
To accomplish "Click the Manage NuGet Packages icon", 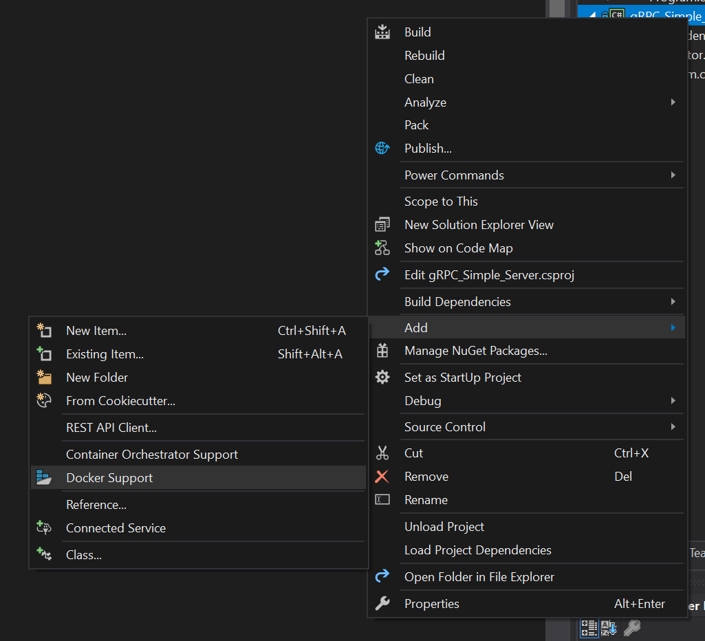I will (x=382, y=351).
